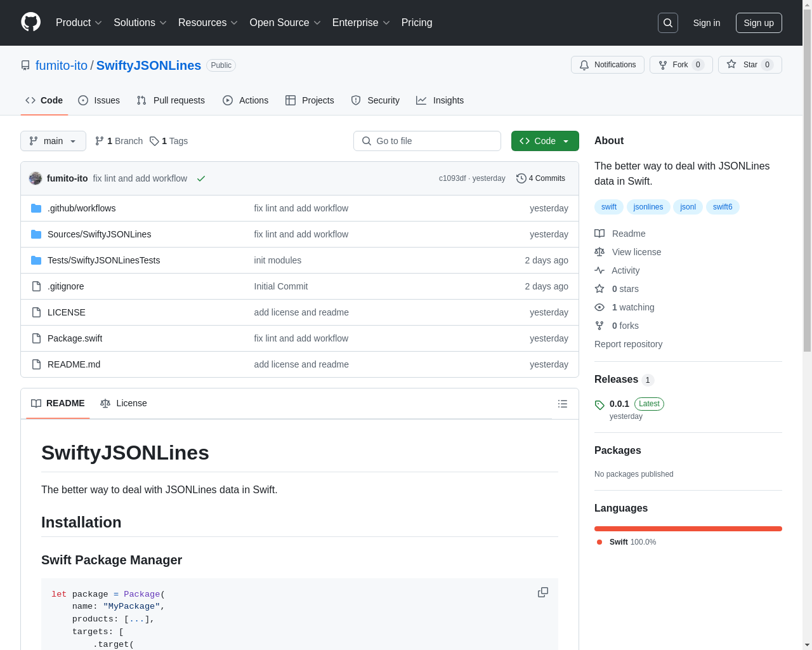Click the Go to file search field
This screenshot has height=650, width=812.
[x=427, y=141]
